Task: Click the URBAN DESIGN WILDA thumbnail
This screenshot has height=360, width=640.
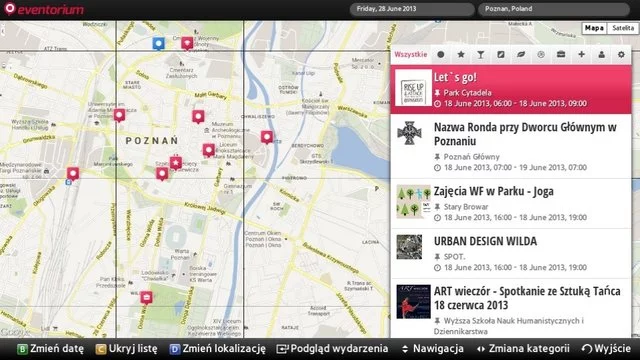Action: point(409,247)
